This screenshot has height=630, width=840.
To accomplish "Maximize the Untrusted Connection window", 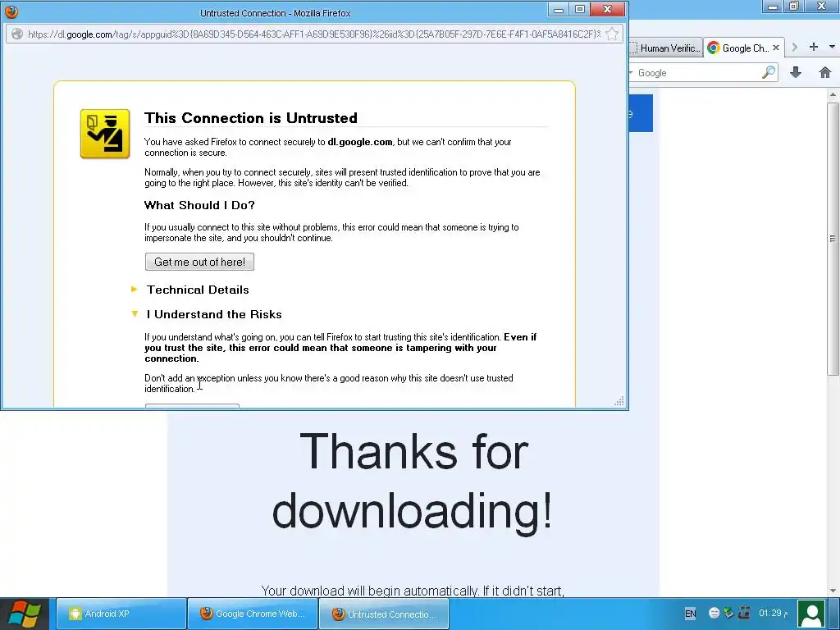I will (580, 10).
